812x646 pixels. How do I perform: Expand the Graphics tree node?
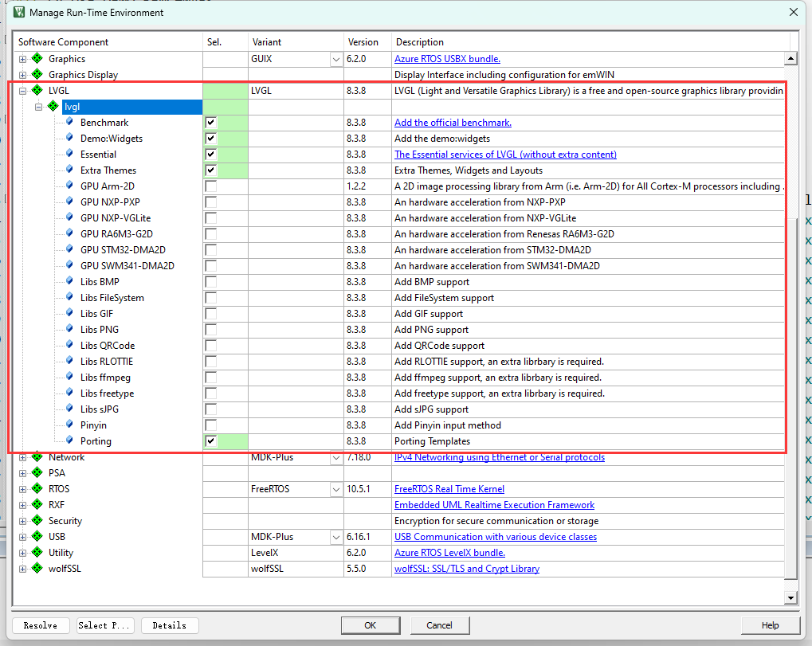click(x=22, y=59)
